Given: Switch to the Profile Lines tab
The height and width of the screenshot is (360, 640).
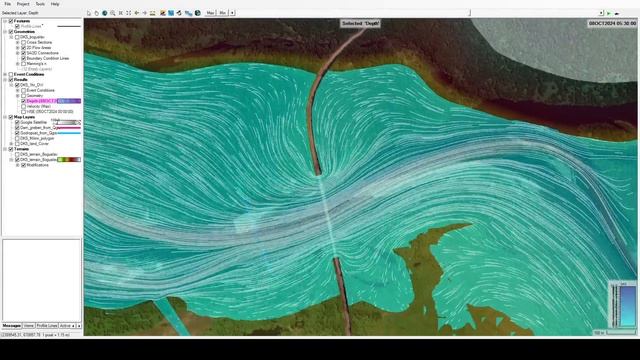Looking at the screenshot, I should click(x=47, y=326).
